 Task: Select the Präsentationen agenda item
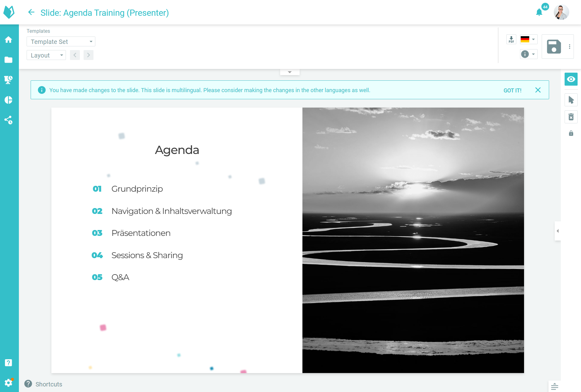(x=141, y=233)
